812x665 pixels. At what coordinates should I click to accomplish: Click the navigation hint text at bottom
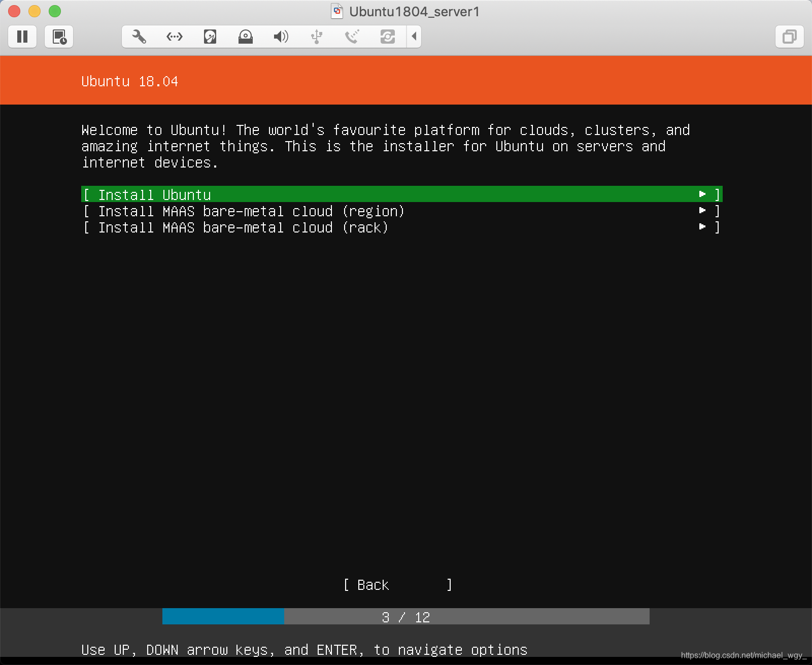click(x=304, y=649)
